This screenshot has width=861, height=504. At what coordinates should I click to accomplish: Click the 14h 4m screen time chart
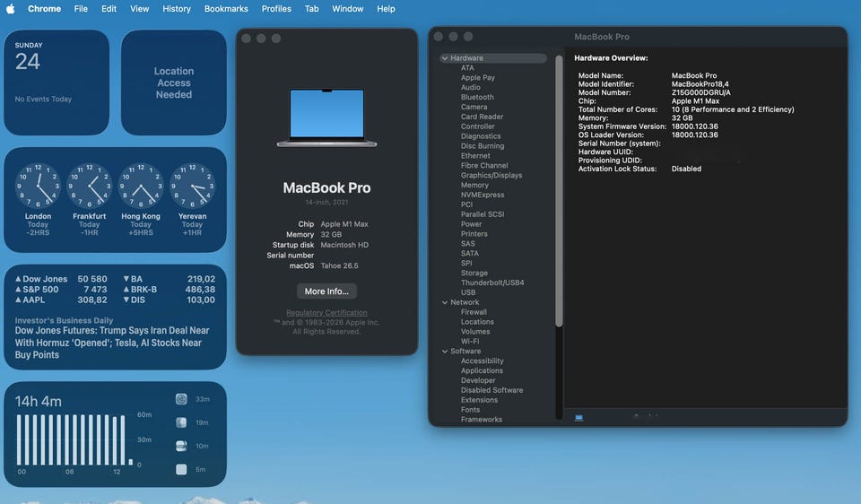[x=74, y=439]
